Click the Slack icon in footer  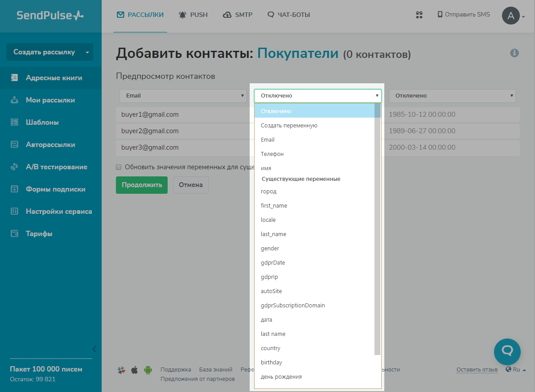[x=121, y=370]
